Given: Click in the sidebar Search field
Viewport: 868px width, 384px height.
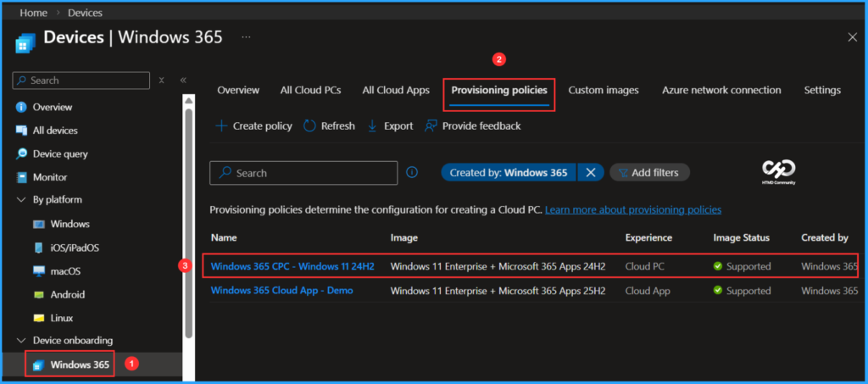Looking at the screenshot, I should [x=81, y=81].
